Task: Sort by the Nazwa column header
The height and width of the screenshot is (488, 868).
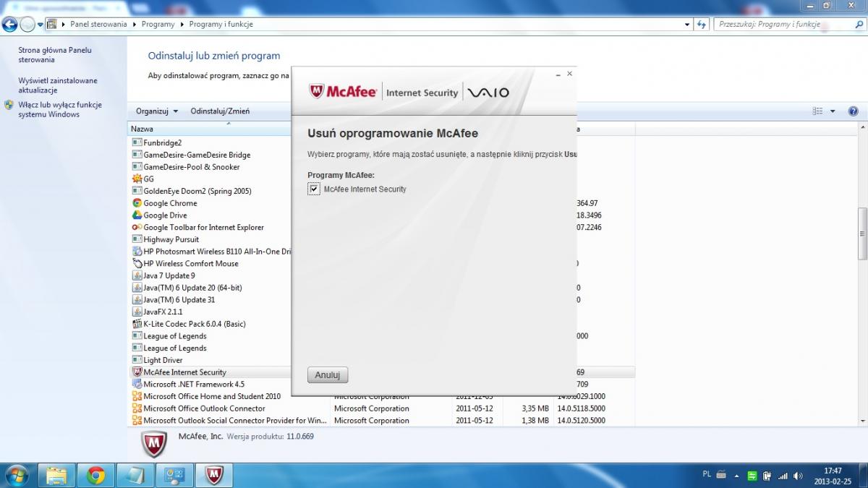Action: click(x=141, y=129)
